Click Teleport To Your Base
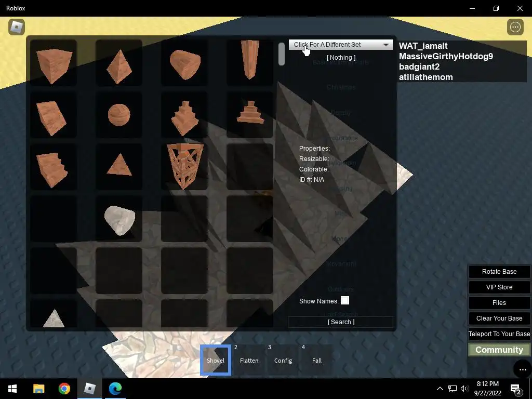Image resolution: width=532 pixels, height=399 pixels. pos(499,334)
